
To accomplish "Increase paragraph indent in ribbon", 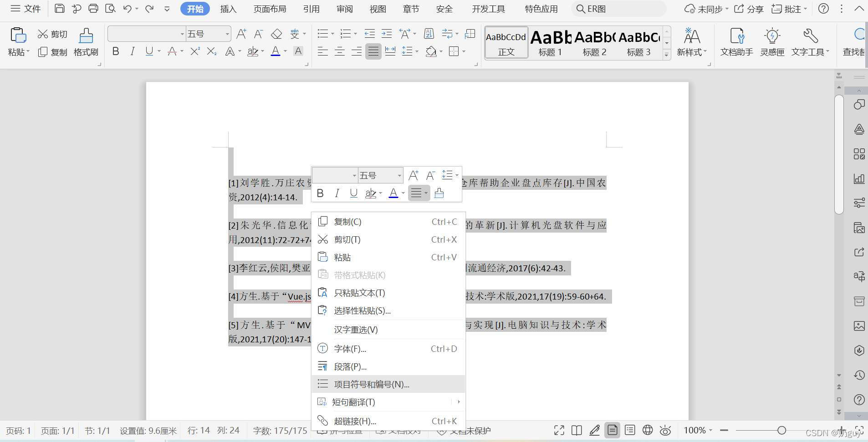I will click(x=387, y=34).
